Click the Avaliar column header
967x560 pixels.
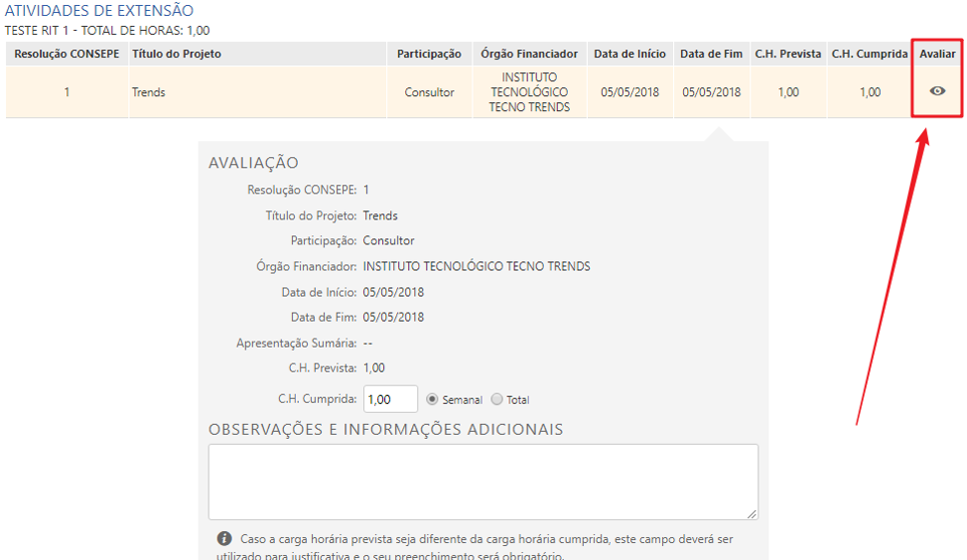click(937, 54)
